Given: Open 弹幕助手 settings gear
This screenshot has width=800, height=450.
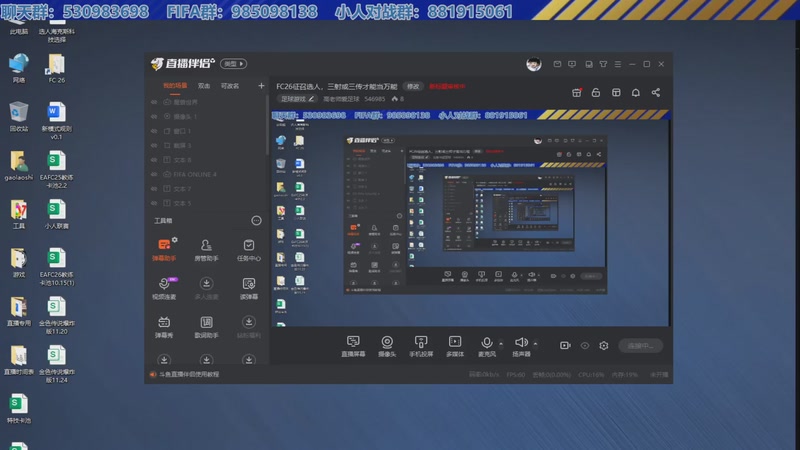Looking at the screenshot, I should [174, 239].
